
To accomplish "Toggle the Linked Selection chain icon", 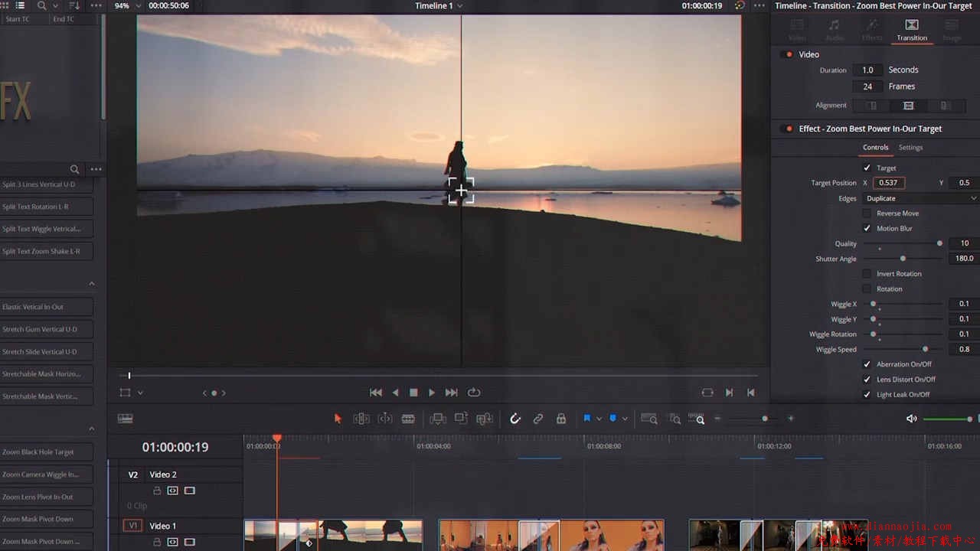I will (x=538, y=419).
